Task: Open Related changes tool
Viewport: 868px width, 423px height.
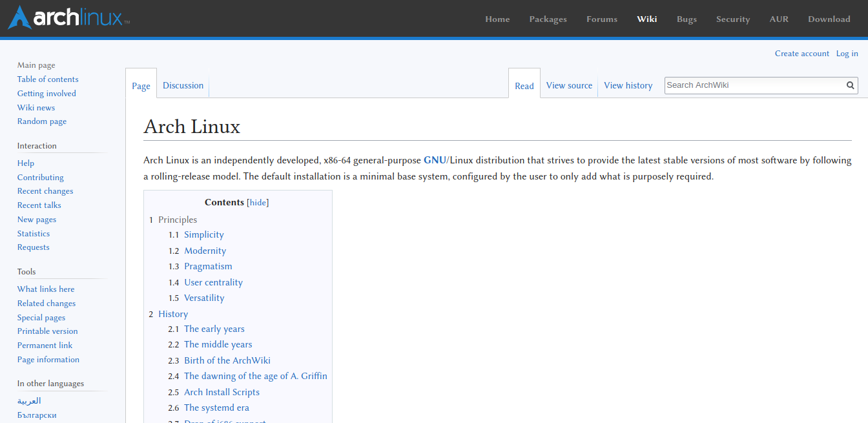Action: click(x=46, y=304)
